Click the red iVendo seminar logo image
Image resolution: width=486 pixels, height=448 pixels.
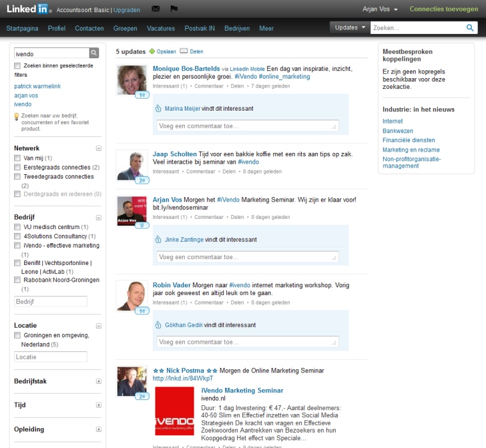tap(175, 411)
